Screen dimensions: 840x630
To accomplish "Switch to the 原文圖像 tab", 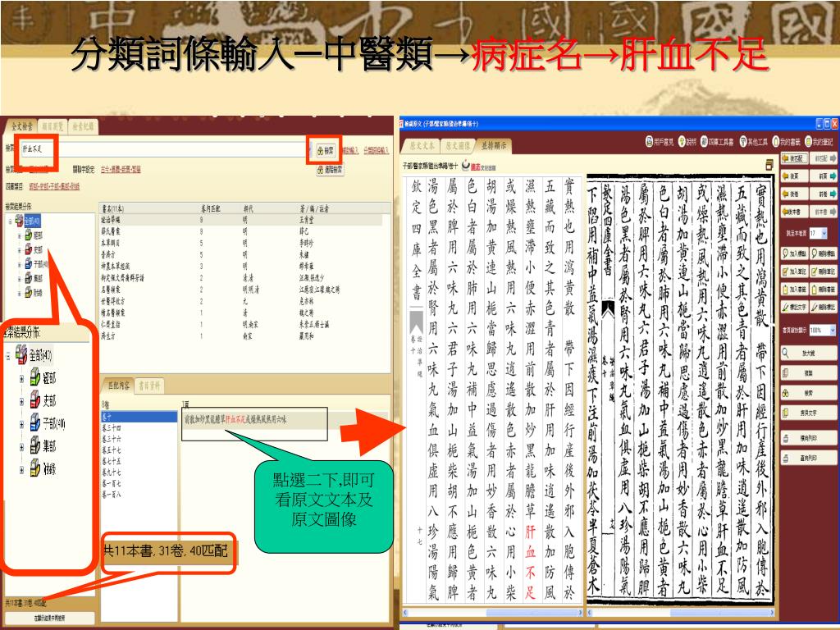I will click(x=458, y=145).
